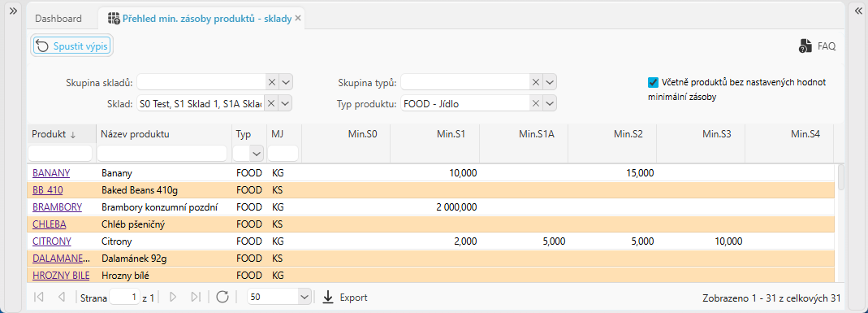Clear the Skupina typů field
This screenshot has height=313, width=868.
click(535, 83)
